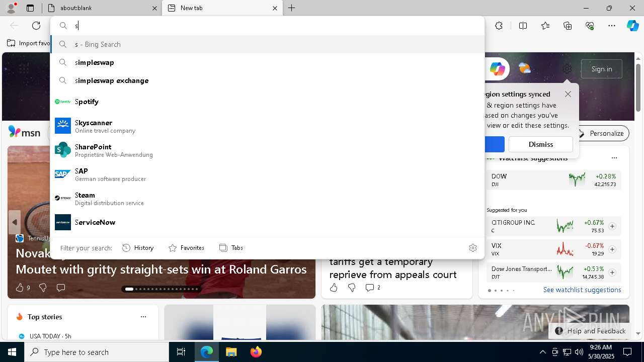
Task: Open a new tab with plus button
Action: coord(292,8)
